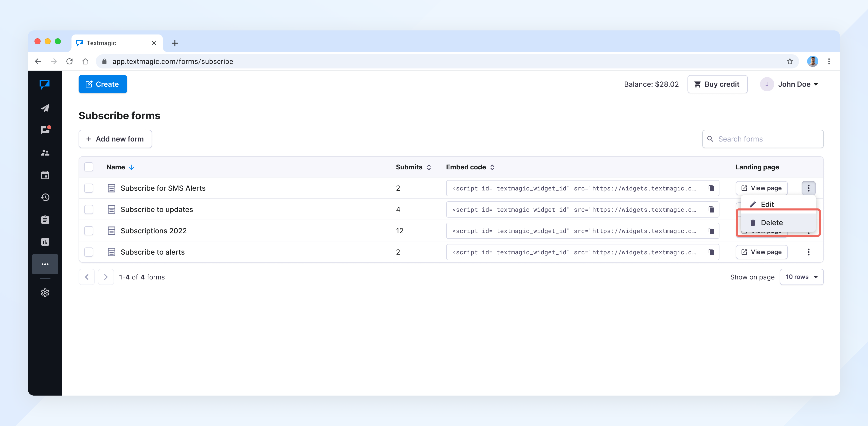The height and width of the screenshot is (426, 868).
Task: Select Delete from the context menu
Action: 771,222
